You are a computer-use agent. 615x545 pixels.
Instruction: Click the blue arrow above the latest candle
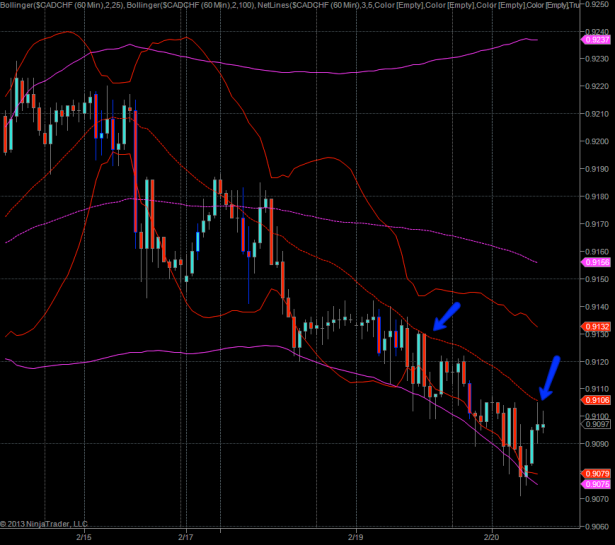click(549, 378)
